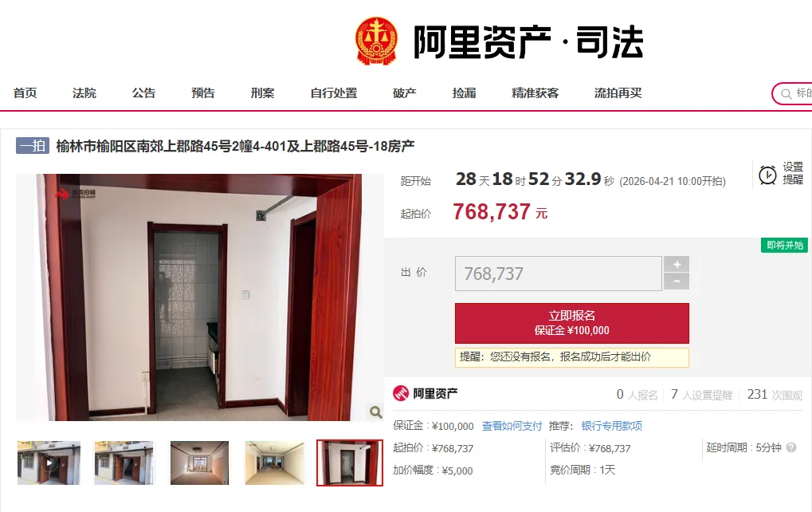Play the video thumbnail
This screenshot has height=512, width=812.
pos(49,463)
